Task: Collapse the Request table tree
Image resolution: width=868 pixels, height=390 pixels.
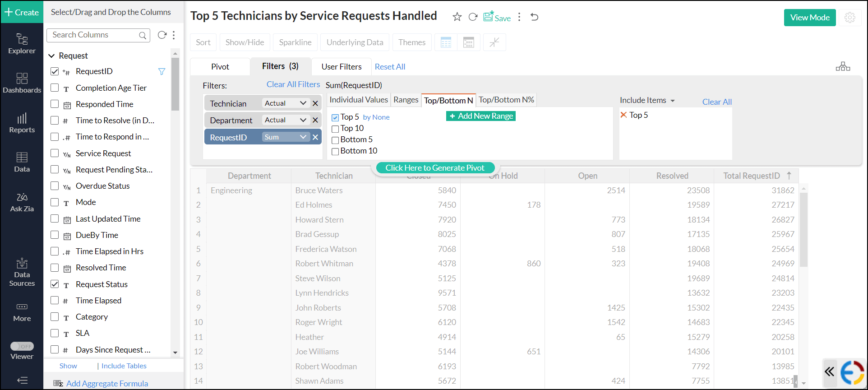Action: click(x=51, y=56)
